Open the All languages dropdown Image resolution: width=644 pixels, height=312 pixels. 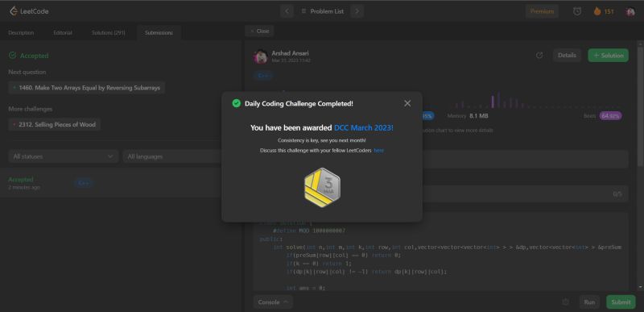pyautogui.click(x=172, y=156)
